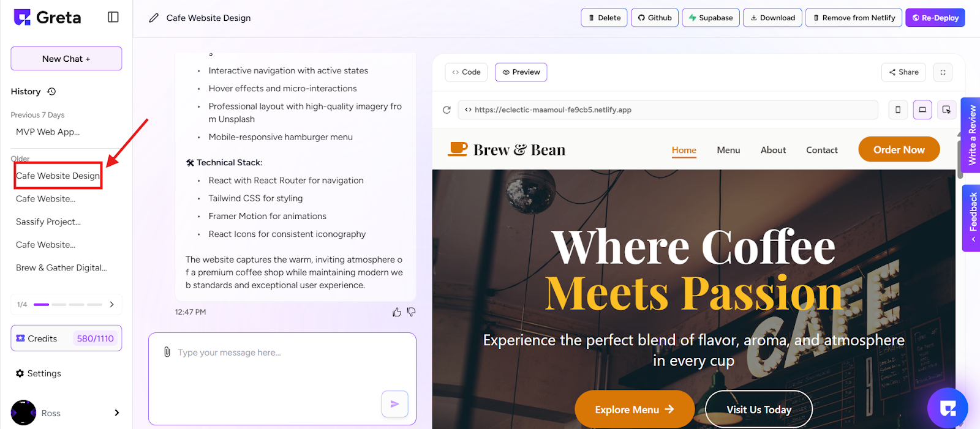Click the pencil edit title icon
The image size is (980, 429).
(x=154, y=18)
